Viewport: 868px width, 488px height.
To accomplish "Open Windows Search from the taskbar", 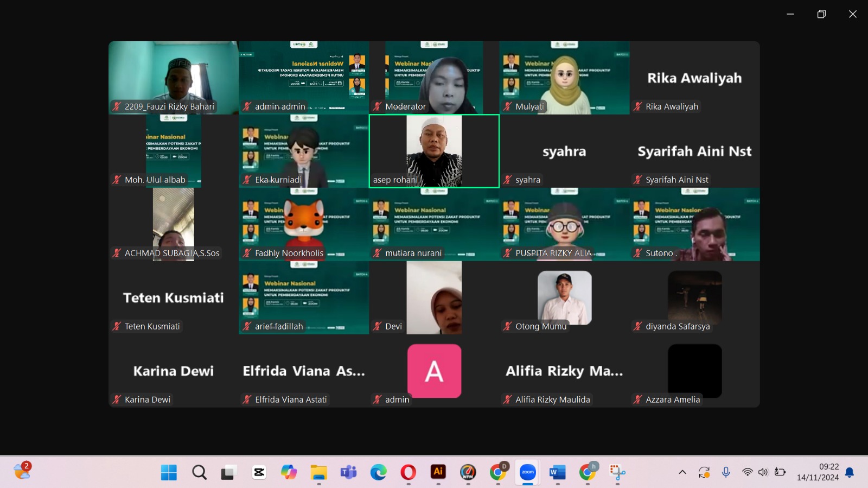I will [199, 472].
